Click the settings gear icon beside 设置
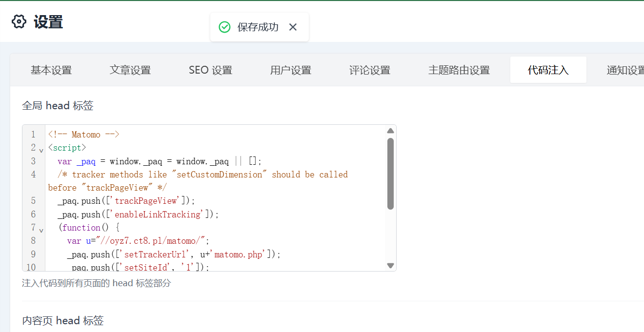 click(19, 22)
